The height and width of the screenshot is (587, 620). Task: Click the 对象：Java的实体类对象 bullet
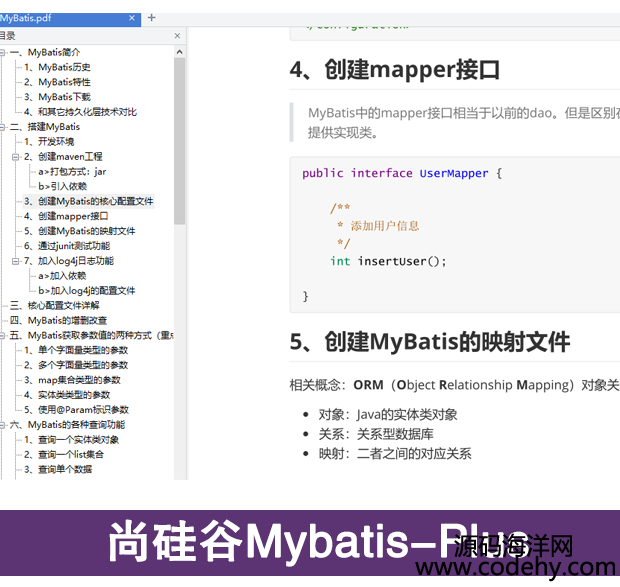click(388, 415)
